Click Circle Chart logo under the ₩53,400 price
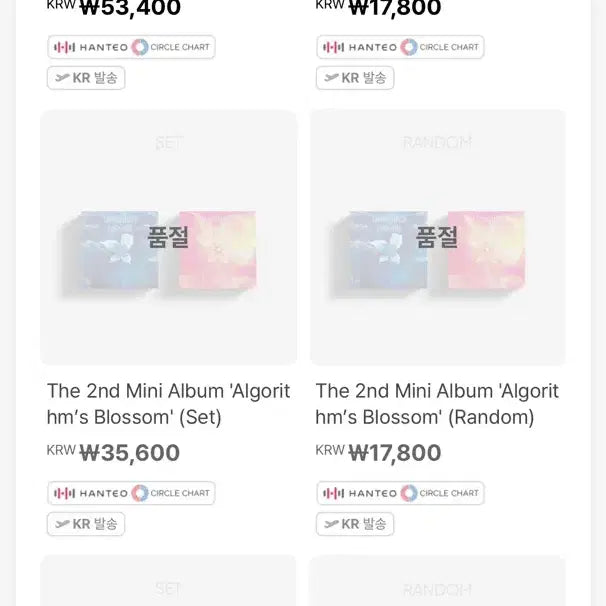606x606 pixels. (x=172, y=47)
